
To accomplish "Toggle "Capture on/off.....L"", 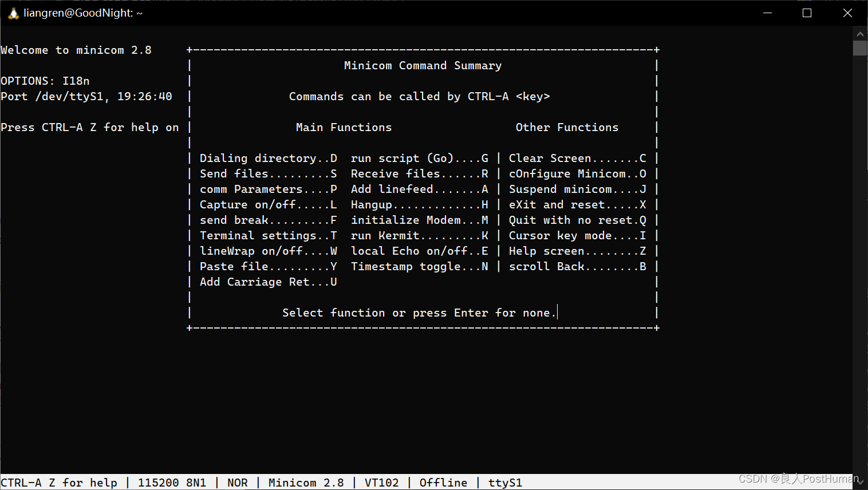I will (x=267, y=204).
